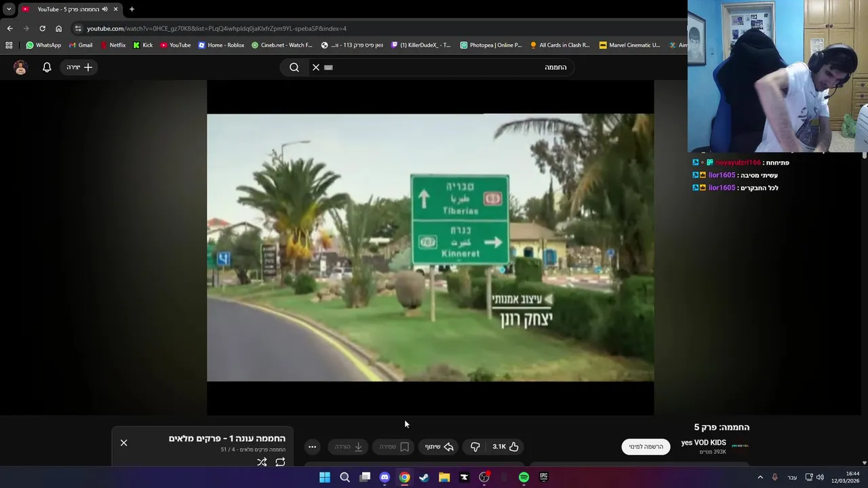This screenshot has width=868, height=488.
Task: Show hidden system tray icons
Action: [760, 477]
